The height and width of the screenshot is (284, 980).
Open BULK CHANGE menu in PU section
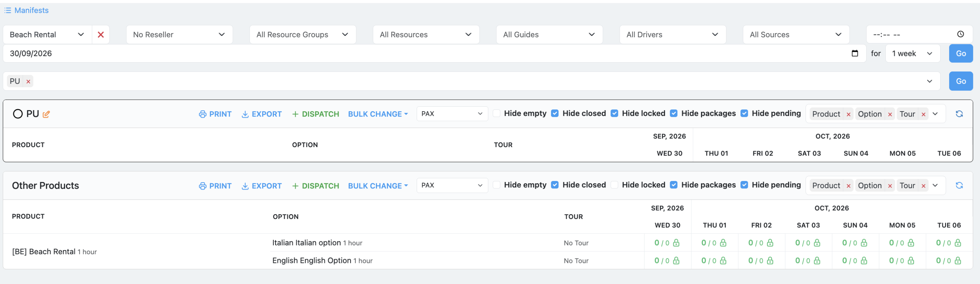(x=378, y=114)
